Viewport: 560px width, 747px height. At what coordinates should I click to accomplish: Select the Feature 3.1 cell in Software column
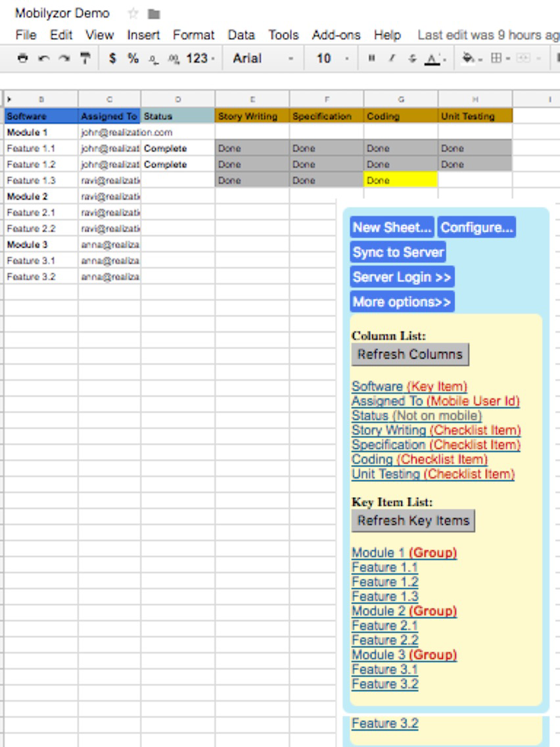[x=41, y=260]
